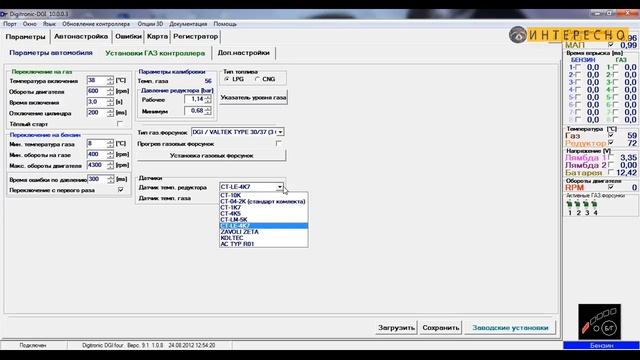Switch to the Автонастройка tab
The width and height of the screenshot is (640, 360).
click(81, 36)
